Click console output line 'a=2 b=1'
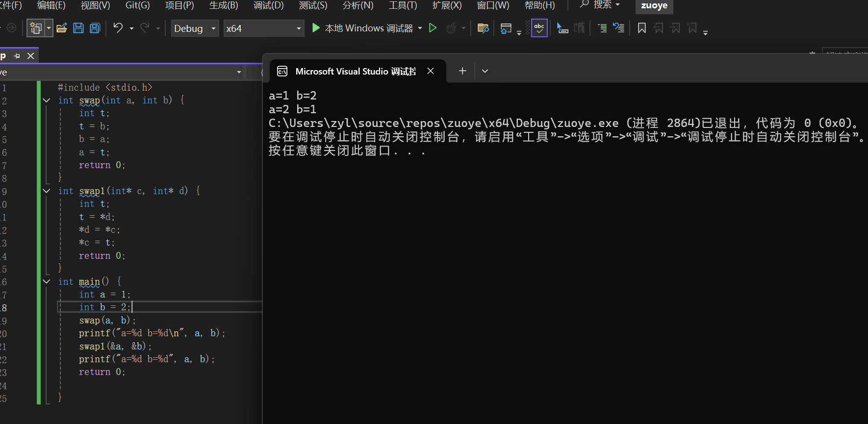This screenshot has width=868, height=424. coord(292,109)
